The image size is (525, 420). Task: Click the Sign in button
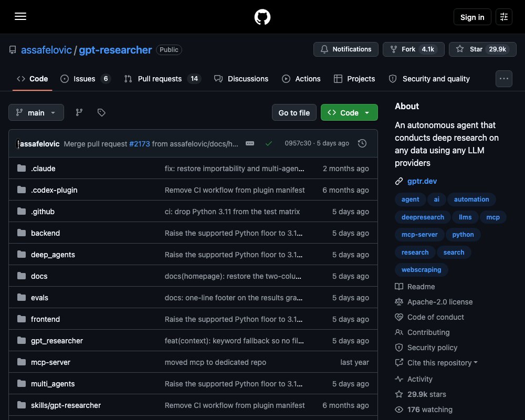coord(472,17)
